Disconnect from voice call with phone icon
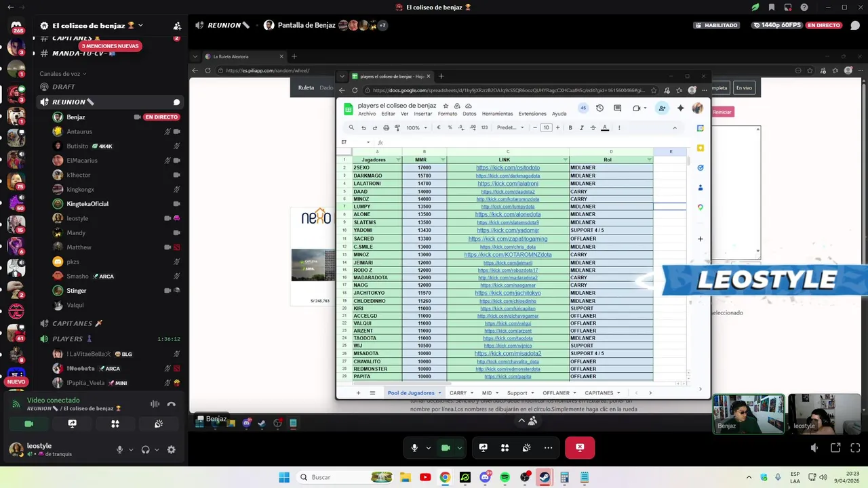 [x=172, y=404]
